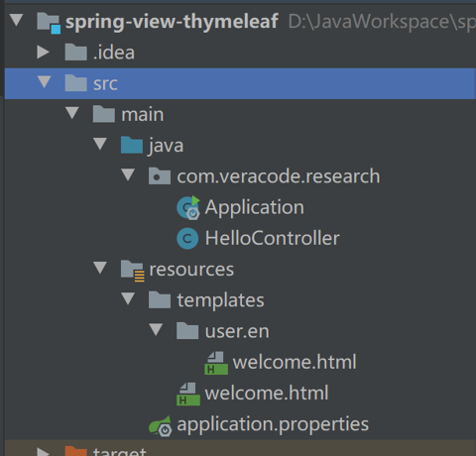Click the orange target folder icon

tap(76, 451)
